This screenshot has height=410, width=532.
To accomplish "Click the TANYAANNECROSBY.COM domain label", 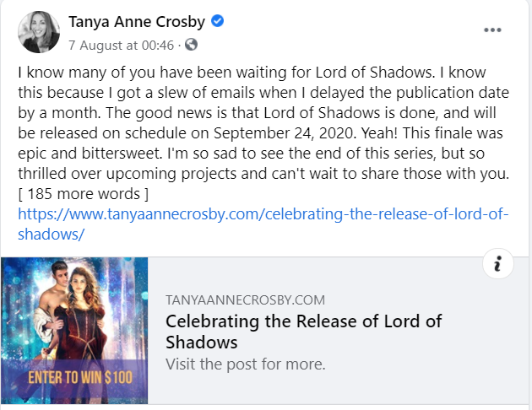I will coord(245,300).
